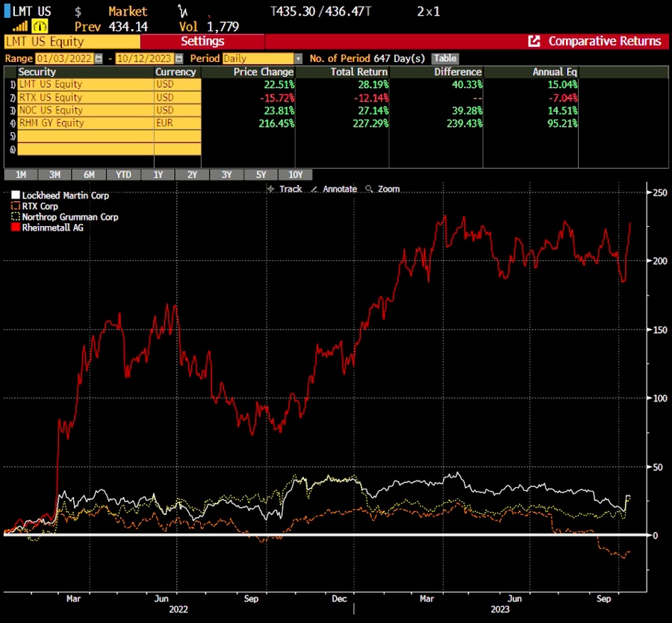Select the 5Y range button

point(261,175)
